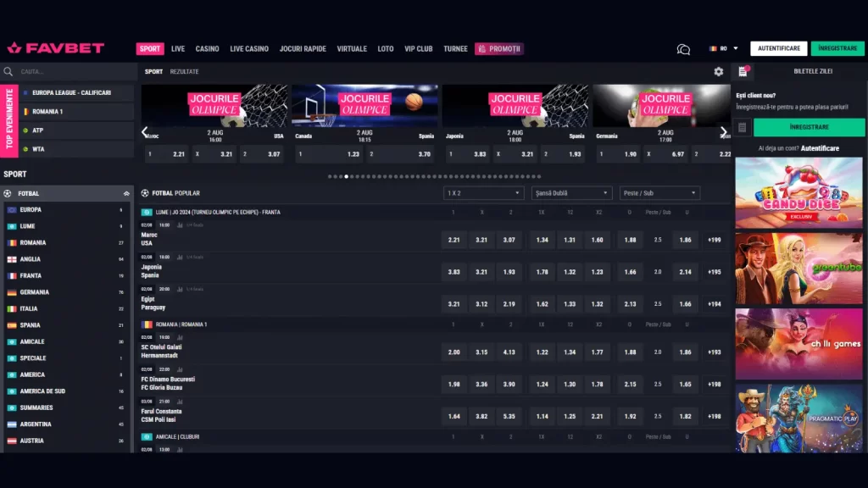Select draw odds 3.15 for Otelul Galati match
Viewport: 868px width, 488px height.
click(481, 352)
